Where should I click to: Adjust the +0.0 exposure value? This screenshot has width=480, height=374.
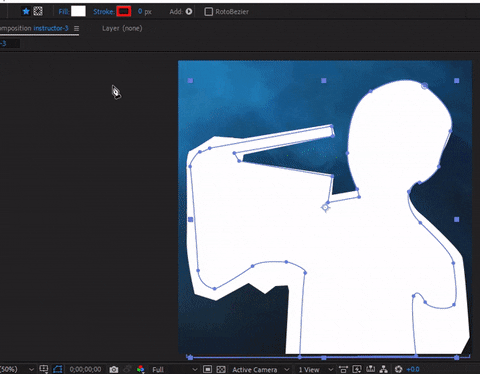click(x=413, y=369)
